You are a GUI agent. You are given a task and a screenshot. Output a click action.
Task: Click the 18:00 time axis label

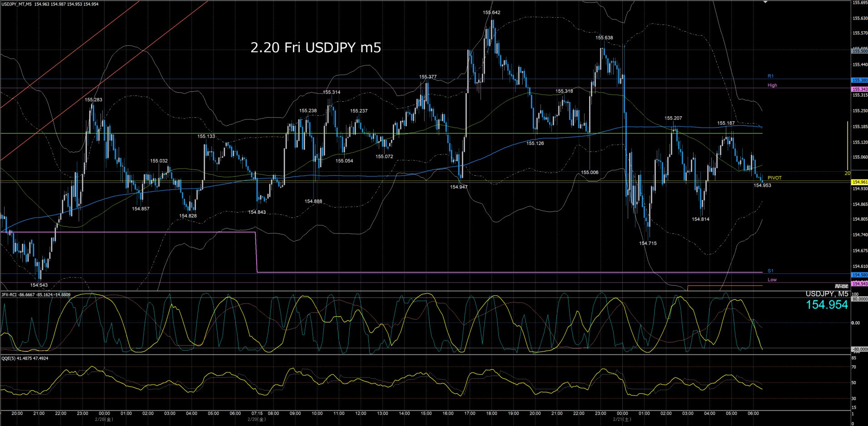tap(491, 414)
